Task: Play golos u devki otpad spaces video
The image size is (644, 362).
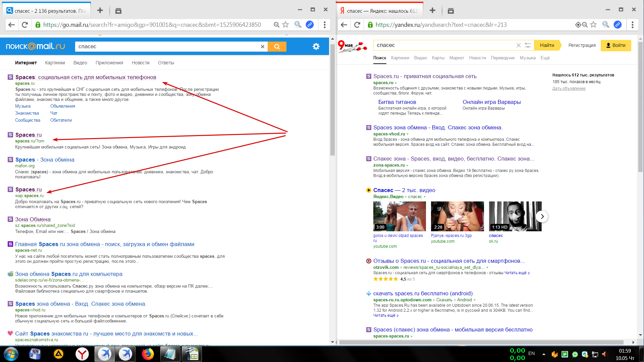Action: tap(399, 216)
